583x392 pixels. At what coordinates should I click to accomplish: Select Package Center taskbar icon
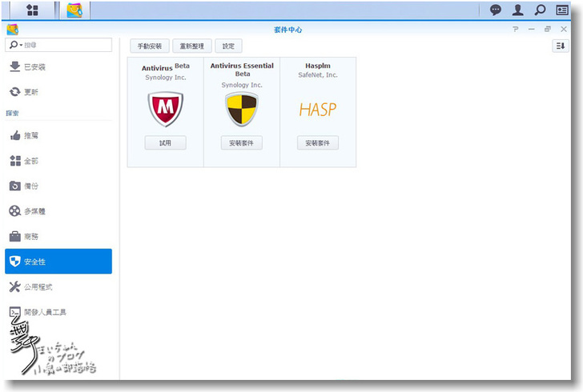(x=74, y=10)
